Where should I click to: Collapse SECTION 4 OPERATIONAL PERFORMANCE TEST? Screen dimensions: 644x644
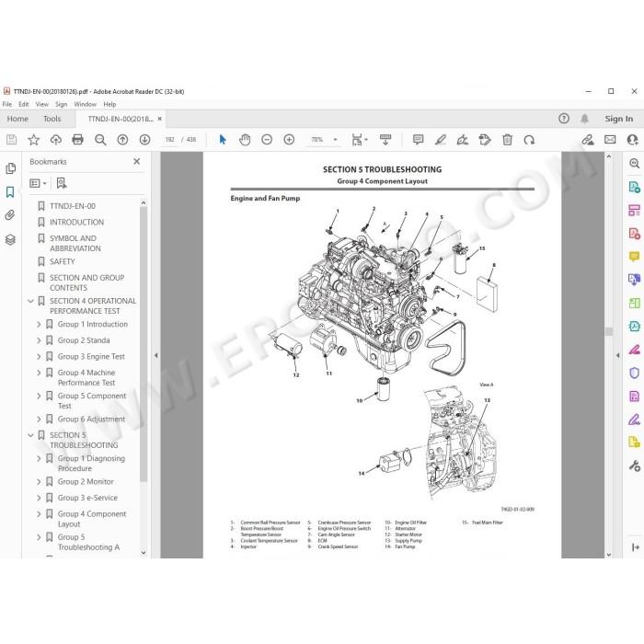(x=30, y=301)
